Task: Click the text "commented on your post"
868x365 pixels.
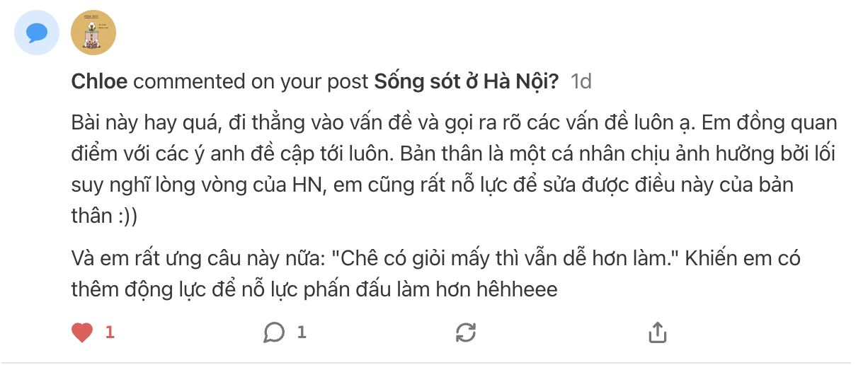Action: pyautogui.click(x=251, y=82)
